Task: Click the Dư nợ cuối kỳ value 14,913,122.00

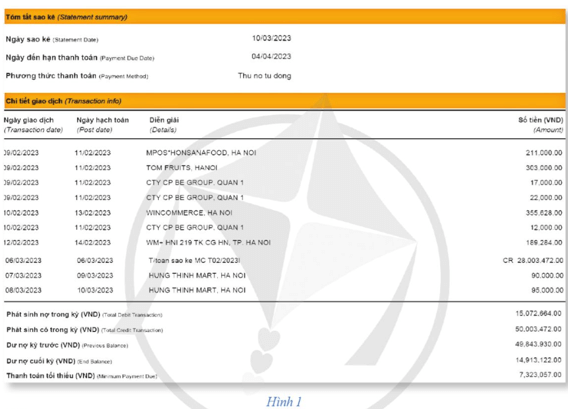Action: point(538,360)
